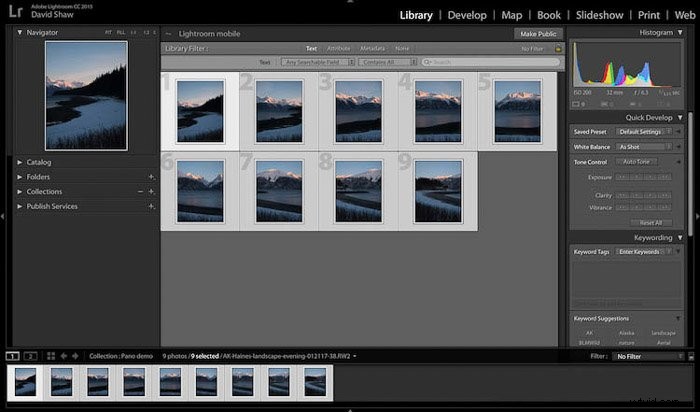The height and width of the screenshot is (412, 700).
Task: Click the Auto Tone button
Action: point(636,162)
